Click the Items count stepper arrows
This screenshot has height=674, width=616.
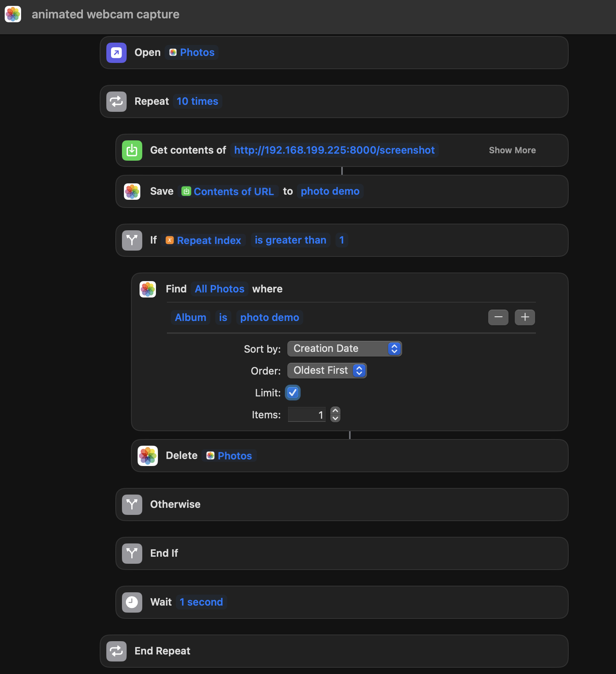[x=335, y=414]
